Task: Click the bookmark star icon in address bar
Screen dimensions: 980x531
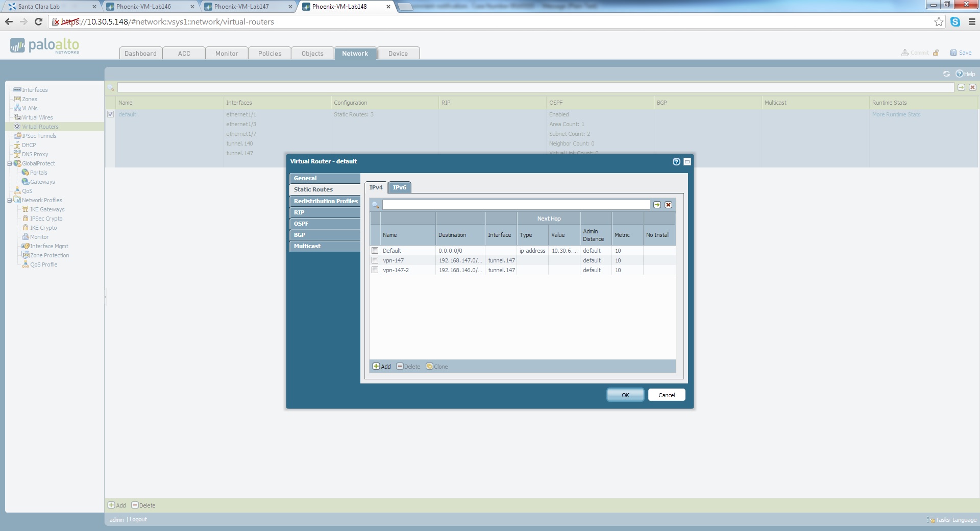Action: coord(939,21)
